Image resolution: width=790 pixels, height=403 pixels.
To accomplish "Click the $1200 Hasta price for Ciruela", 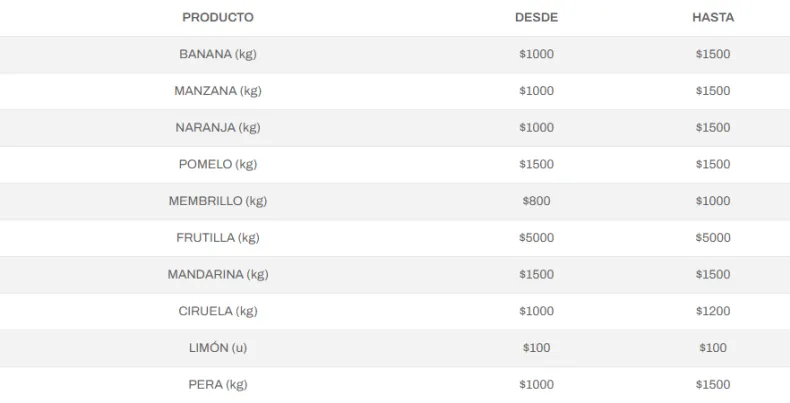I will 713,311.
